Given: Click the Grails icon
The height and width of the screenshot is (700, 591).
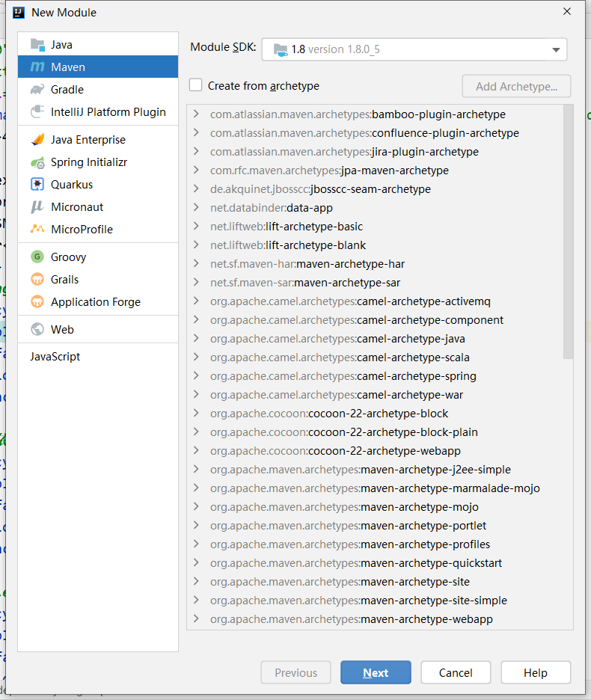Looking at the screenshot, I should click(37, 280).
